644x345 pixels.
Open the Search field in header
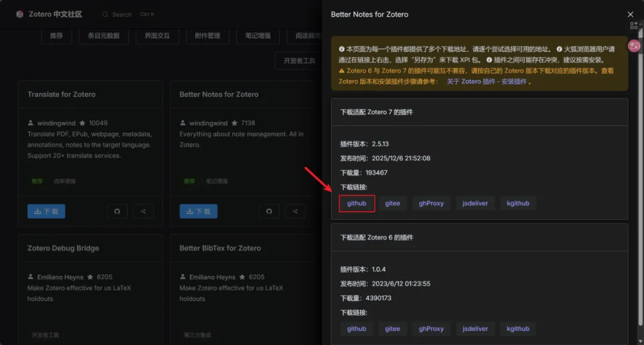pos(128,14)
